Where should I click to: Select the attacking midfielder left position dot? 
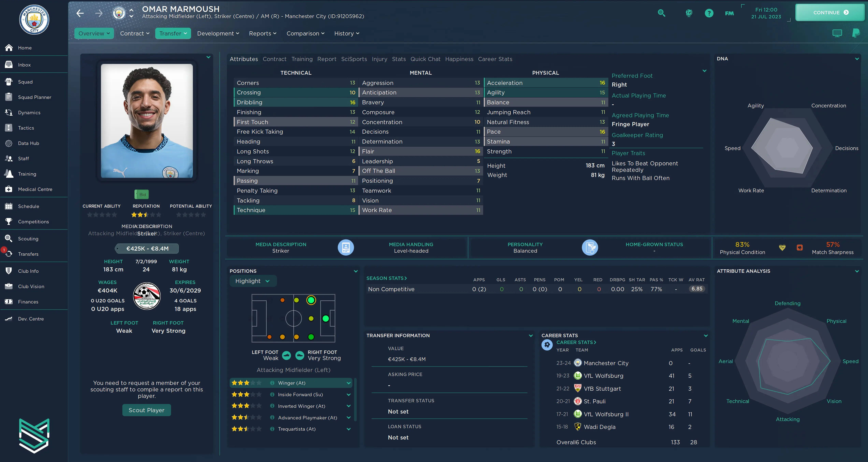coord(311,300)
